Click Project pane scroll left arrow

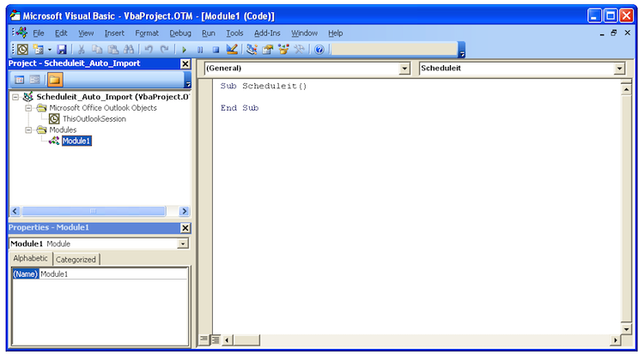(15, 211)
